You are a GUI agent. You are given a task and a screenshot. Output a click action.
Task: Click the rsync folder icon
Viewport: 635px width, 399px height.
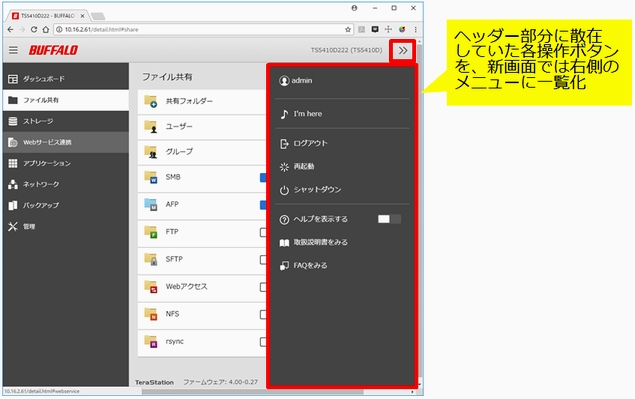[x=151, y=341]
